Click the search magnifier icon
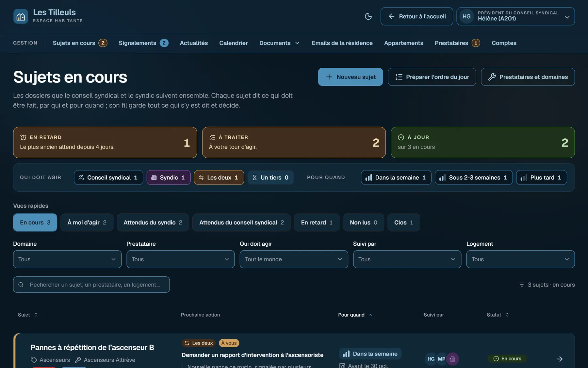The width and height of the screenshot is (588, 368). click(21, 285)
